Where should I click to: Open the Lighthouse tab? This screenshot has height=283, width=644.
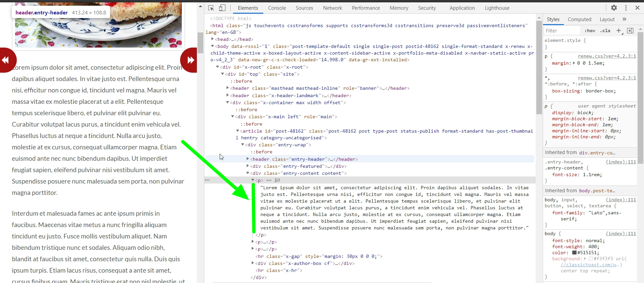pyautogui.click(x=497, y=8)
